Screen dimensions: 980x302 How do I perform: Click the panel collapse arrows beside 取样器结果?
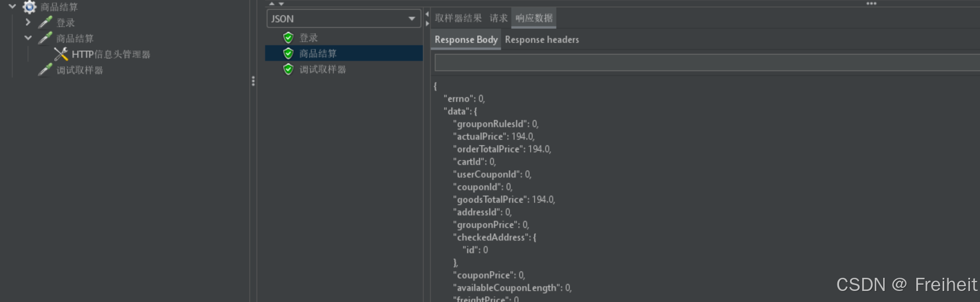point(427,18)
